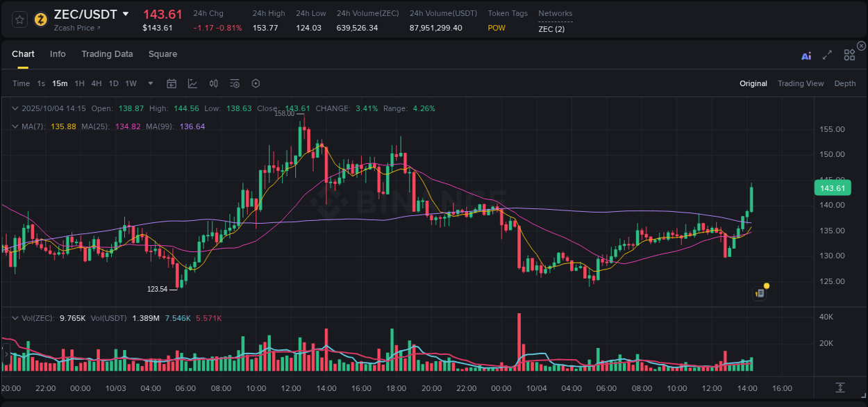Click the POW token tag link

tap(497, 28)
